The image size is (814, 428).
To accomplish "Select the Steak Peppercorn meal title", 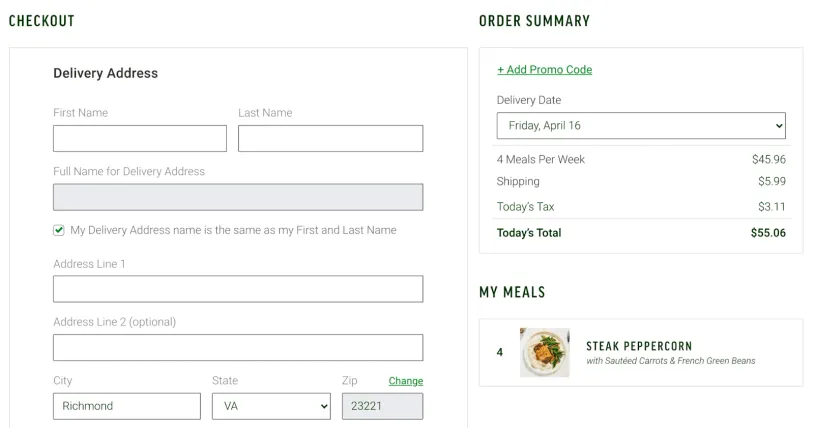I will tap(639, 346).
